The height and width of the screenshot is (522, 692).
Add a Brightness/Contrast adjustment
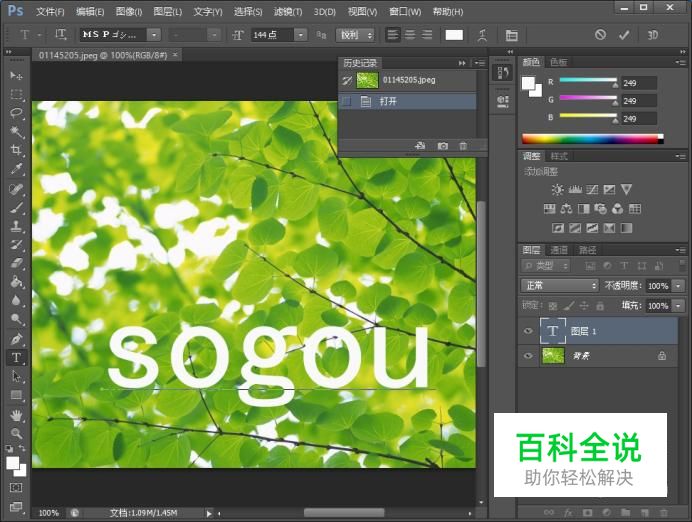coord(557,190)
